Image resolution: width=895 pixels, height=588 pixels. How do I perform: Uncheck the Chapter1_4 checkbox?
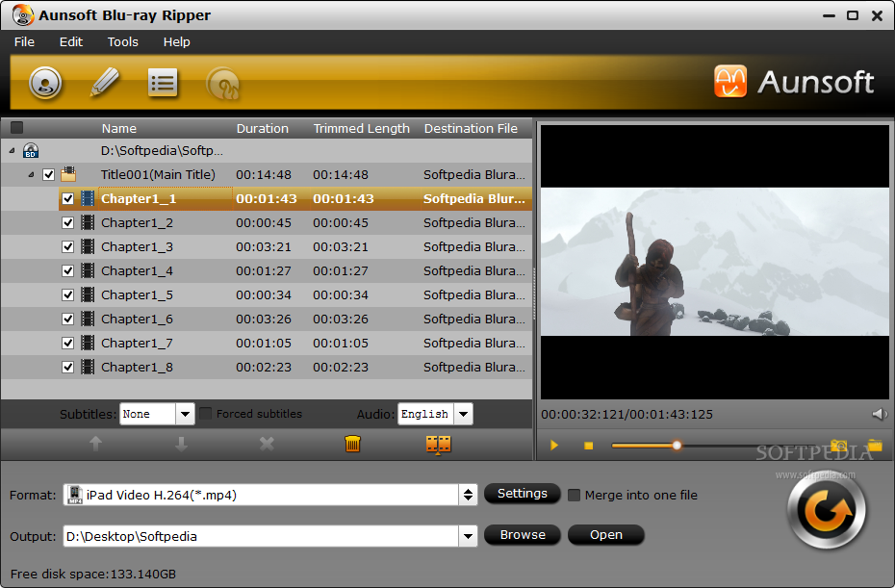pyautogui.click(x=68, y=270)
